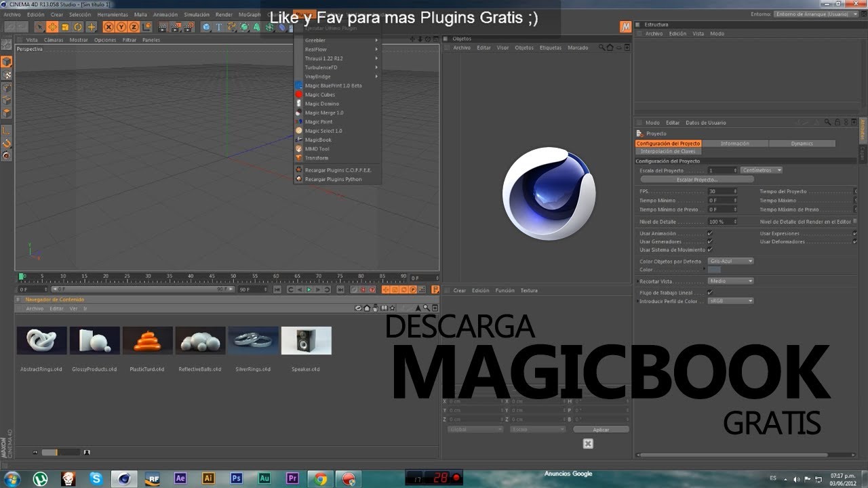This screenshot has width=868, height=488.
Task: Select the Scale tool in top toolbar
Action: coord(66,27)
